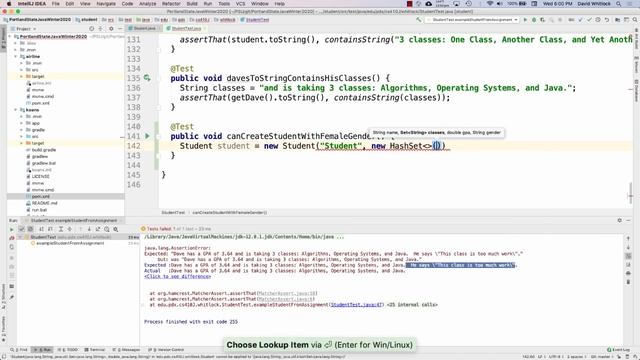Select airline pom.xml in project tree

click(38, 103)
